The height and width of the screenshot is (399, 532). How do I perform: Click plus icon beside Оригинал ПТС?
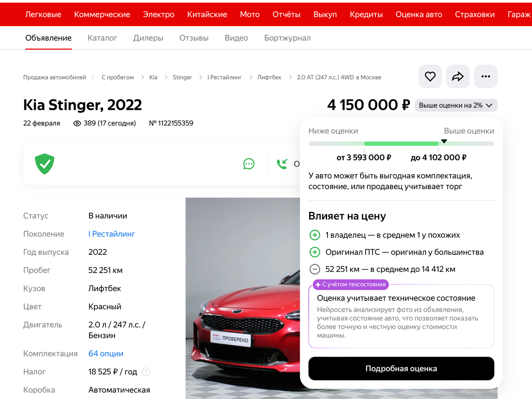[315, 252]
